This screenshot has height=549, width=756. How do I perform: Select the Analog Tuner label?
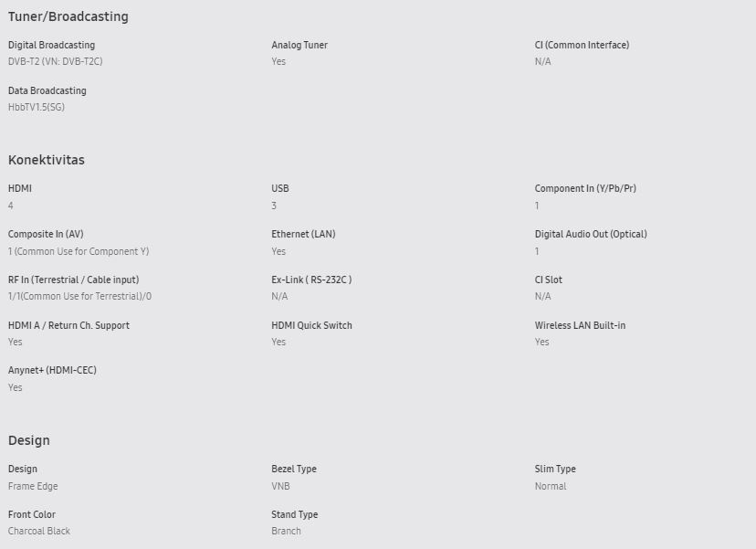coord(299,45)
